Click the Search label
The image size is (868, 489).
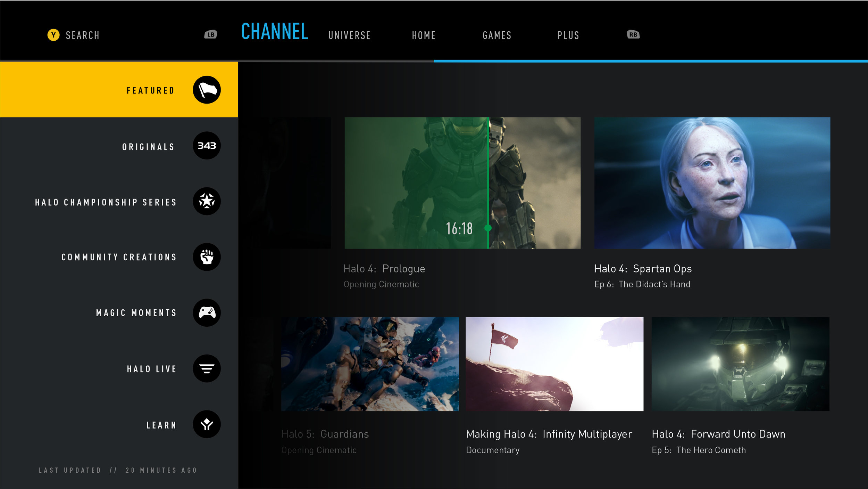coord(83,35)
